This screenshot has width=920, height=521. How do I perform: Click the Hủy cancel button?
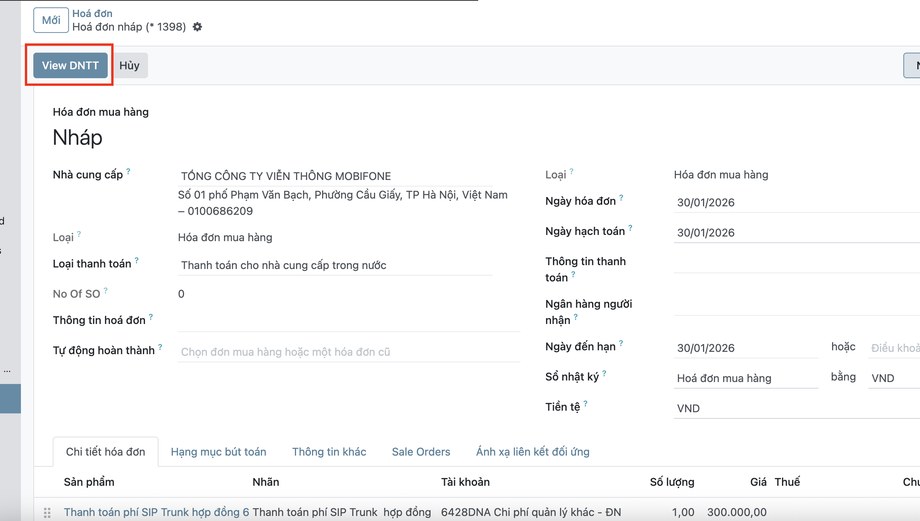pyautogui.click(x=129, y=65)
